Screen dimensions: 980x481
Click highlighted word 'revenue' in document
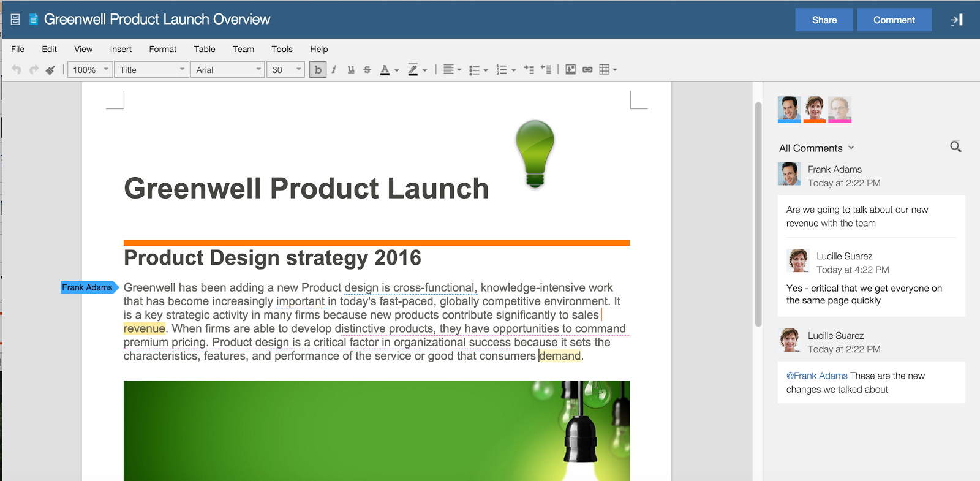click(x=144, y=328)
